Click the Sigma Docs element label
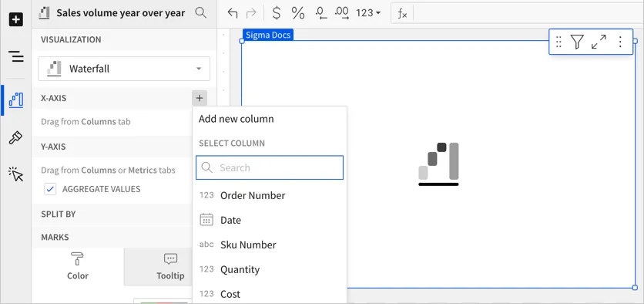The image size is (644, 304). [268, 35]
